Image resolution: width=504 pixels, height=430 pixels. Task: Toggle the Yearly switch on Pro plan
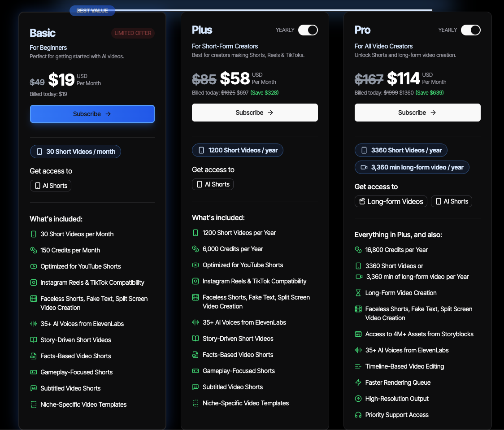tap(470, 30)
